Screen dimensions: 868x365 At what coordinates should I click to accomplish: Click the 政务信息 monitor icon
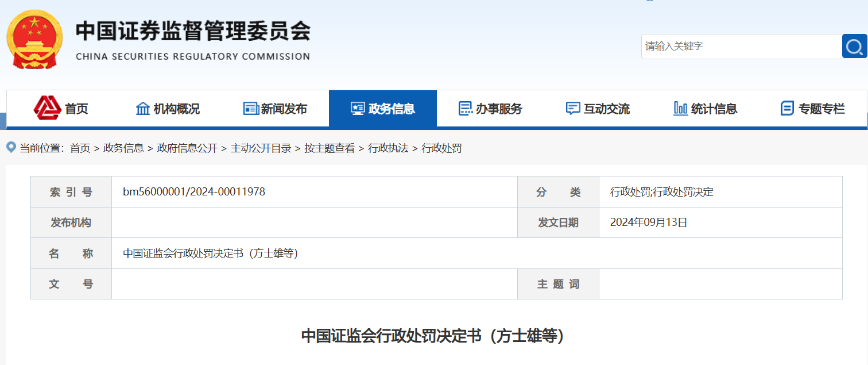358,108
